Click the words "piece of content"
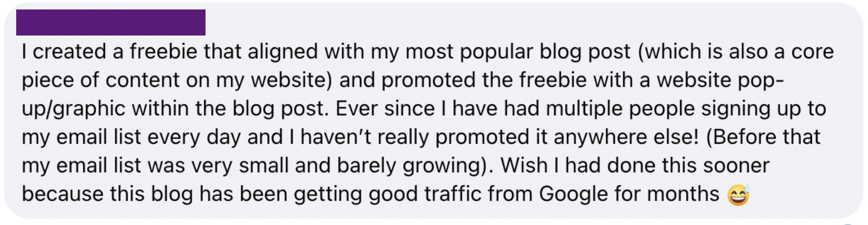The width and height of the screenshot is (868, 225). point(115,81)
